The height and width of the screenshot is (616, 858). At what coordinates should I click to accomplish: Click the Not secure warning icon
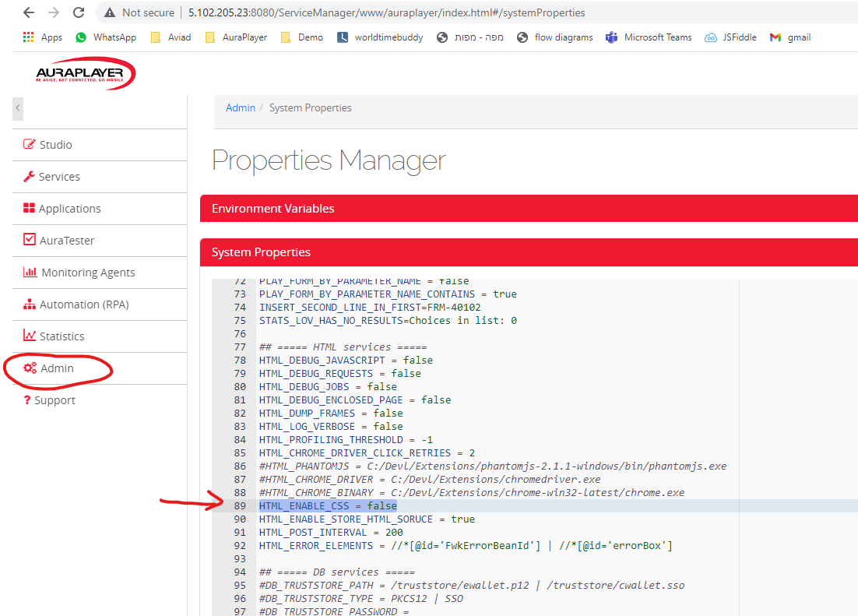pos(110,12)
